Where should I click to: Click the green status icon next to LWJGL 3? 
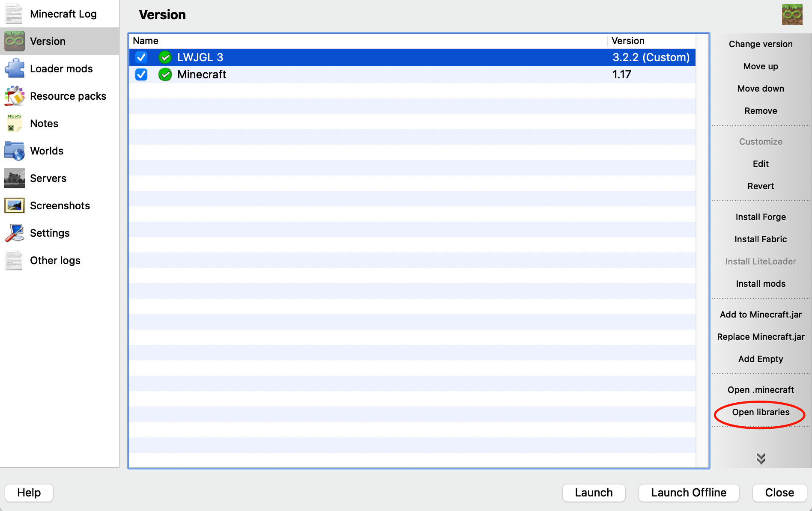165,57
